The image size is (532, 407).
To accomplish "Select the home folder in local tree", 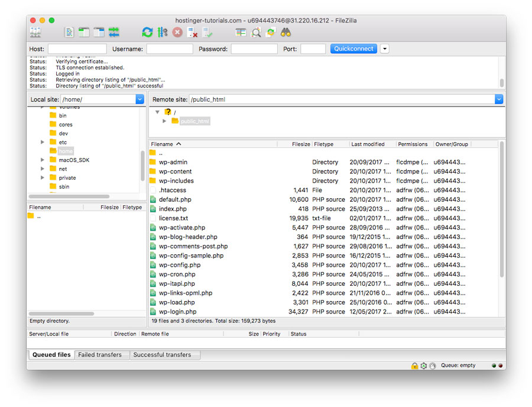I will tap(66, 151).
